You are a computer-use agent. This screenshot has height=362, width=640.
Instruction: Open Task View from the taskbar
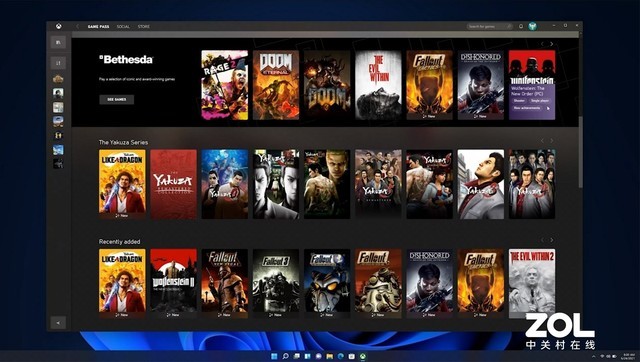[x=296, y=356]
